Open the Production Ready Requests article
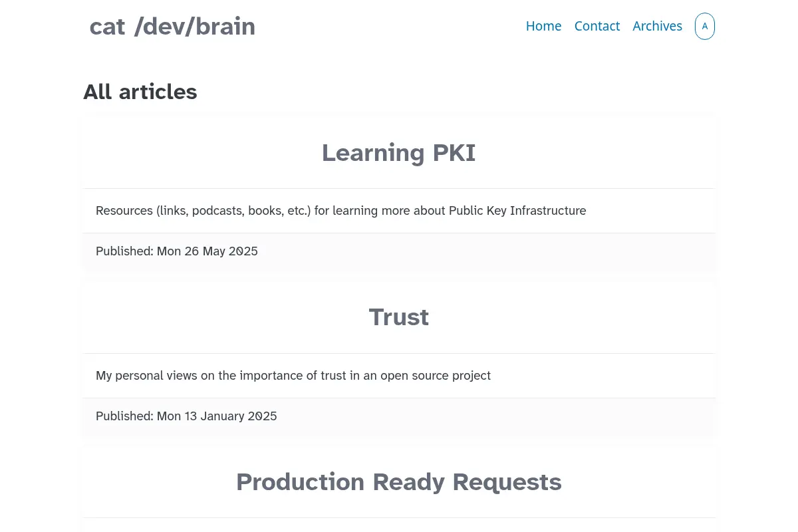This screenshot has width=798, height=532. click(398, 482)
